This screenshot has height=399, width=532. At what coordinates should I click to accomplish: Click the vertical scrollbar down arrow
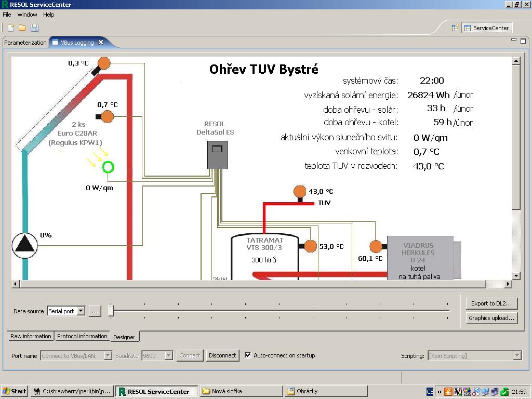[516, 276]
